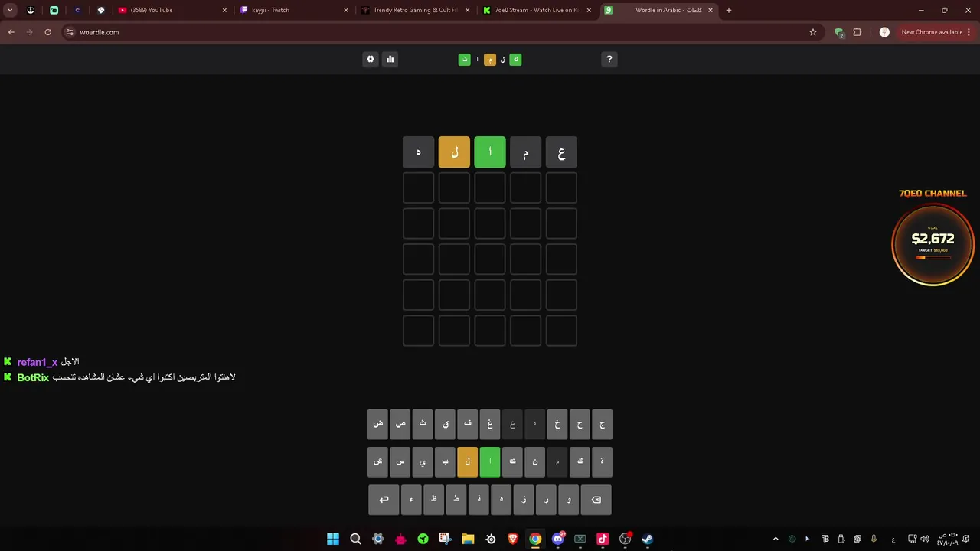
Task: Switch to the kayjii - Twitch tab
Action: 293,10
